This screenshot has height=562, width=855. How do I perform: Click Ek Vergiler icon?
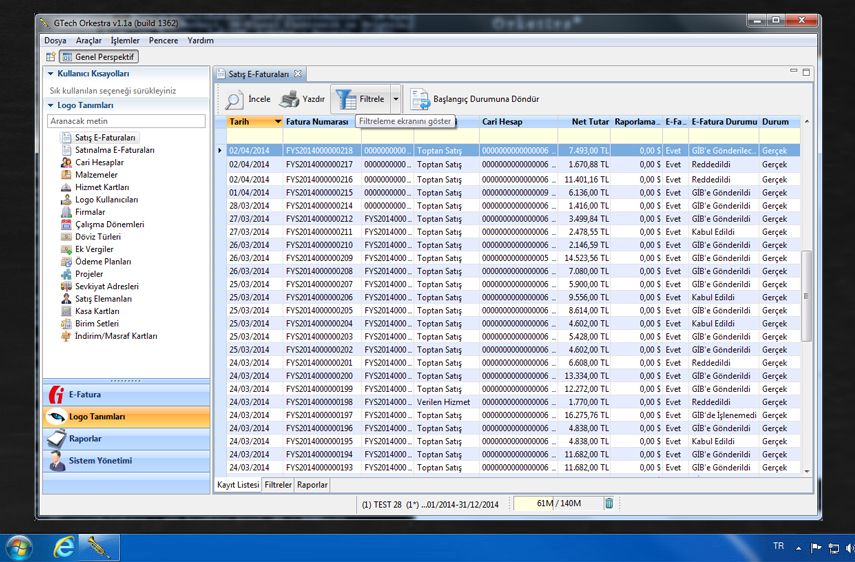point(67,249)
